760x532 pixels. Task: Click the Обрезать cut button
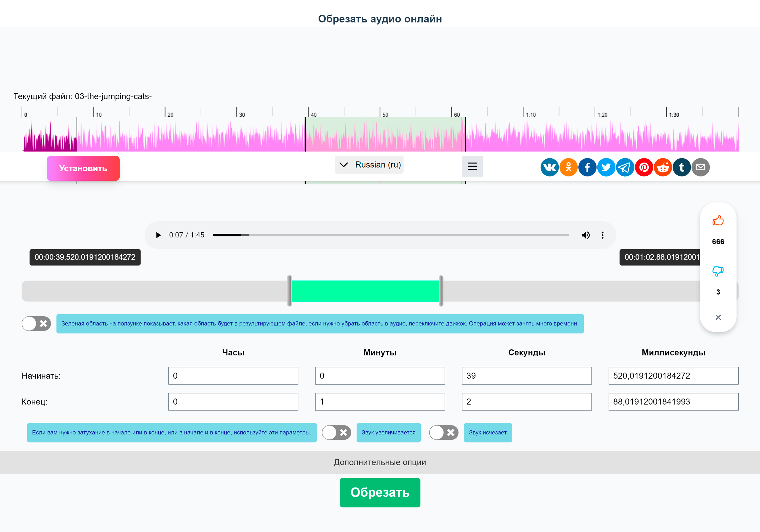point(380,493)
